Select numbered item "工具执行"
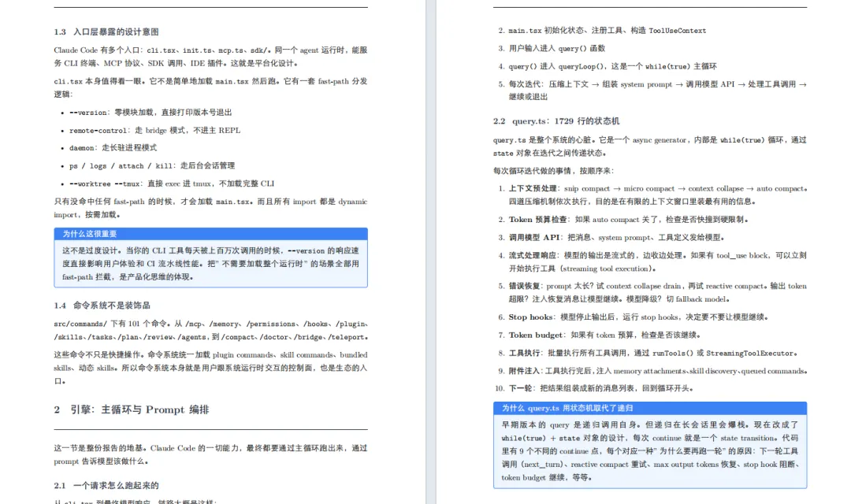 click(x=648, y=353)
